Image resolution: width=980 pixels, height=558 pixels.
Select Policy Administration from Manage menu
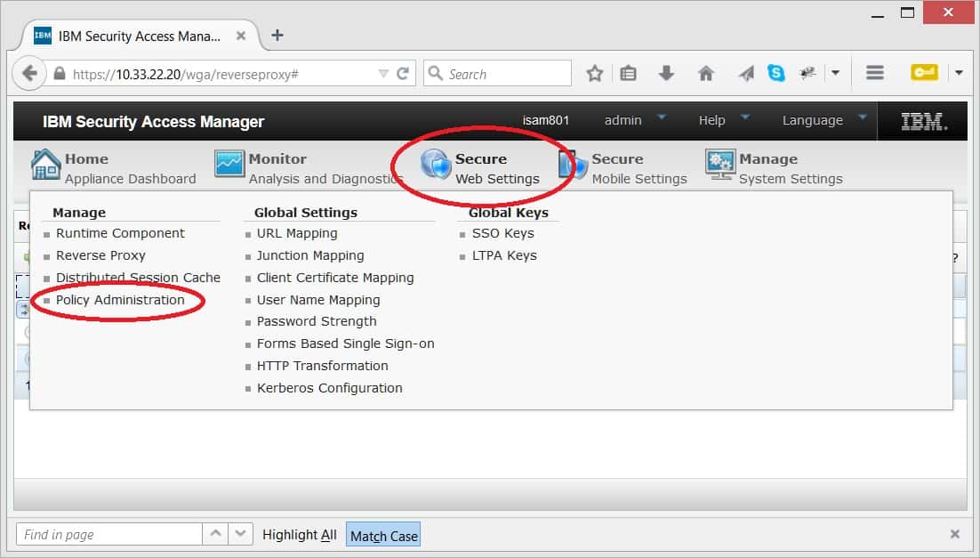120,300
